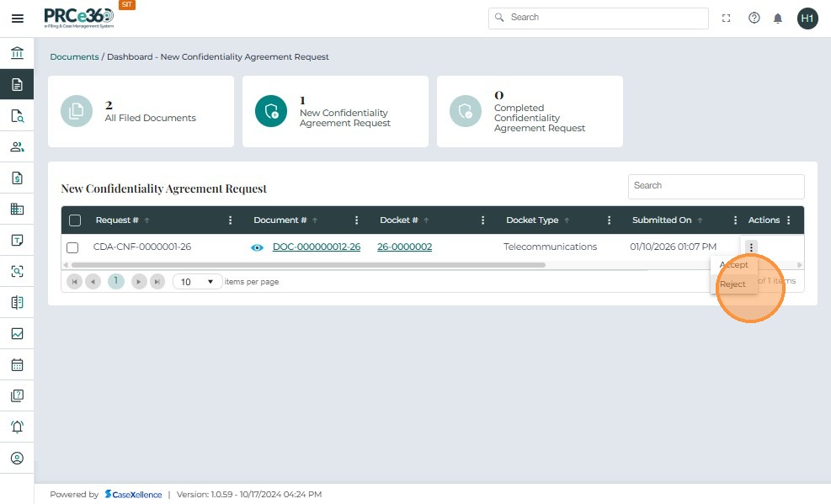Open the help question mark icon in header

point(754,18)
